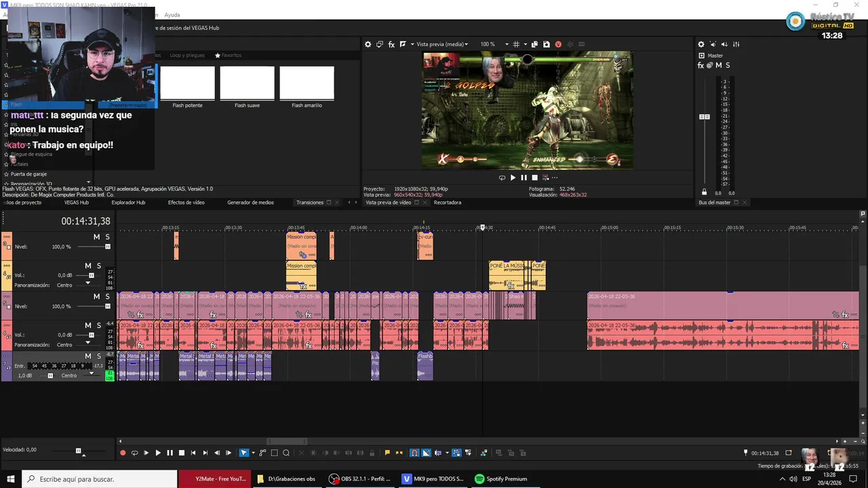Expand the overlays grid dropdown arrow
868x488 pixels.
tap(524, 44)
